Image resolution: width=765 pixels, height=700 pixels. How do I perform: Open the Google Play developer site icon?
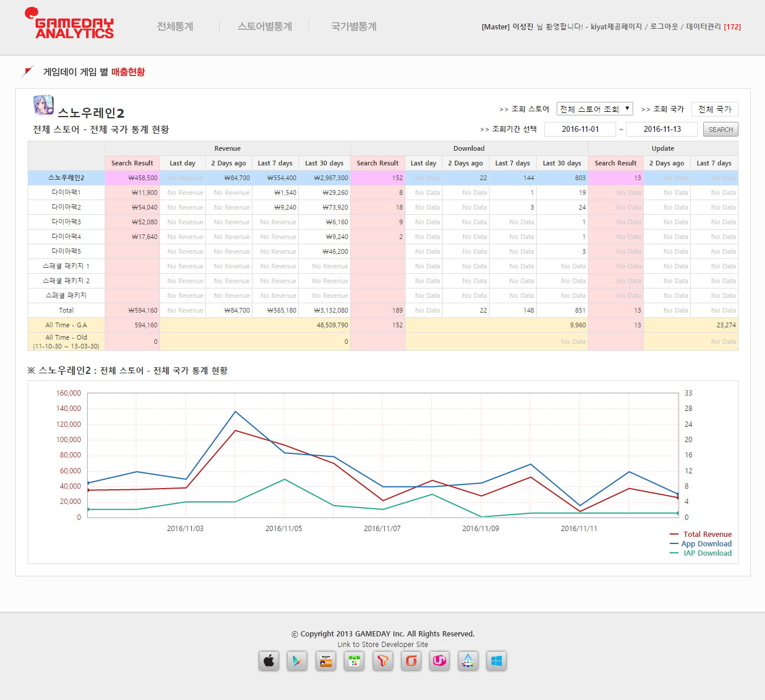[x=297, y=661]
